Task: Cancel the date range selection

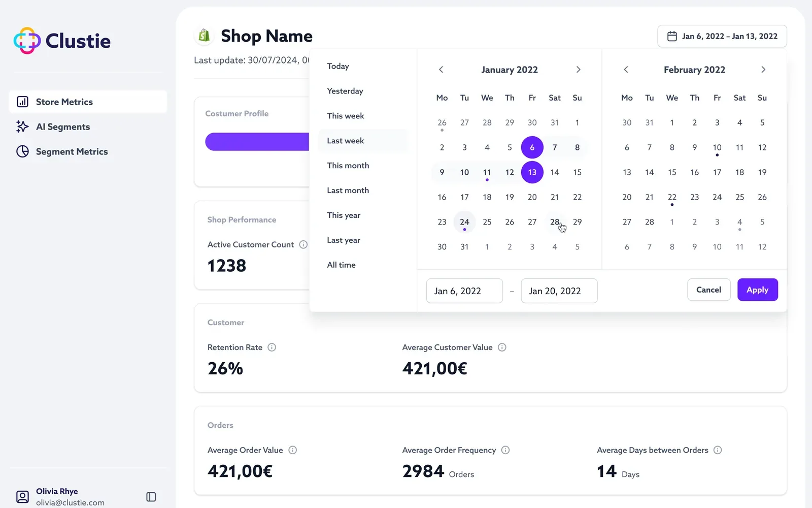Action: [708, 290]
